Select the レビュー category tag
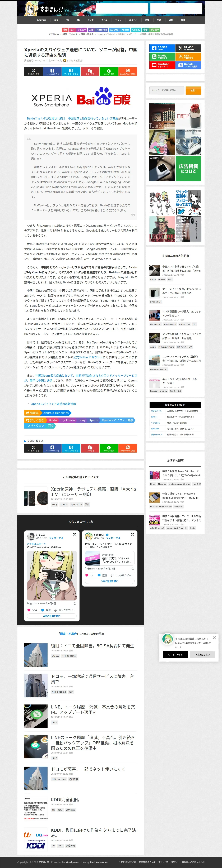Screen dimensions: 222x868 tap(82, 30)
